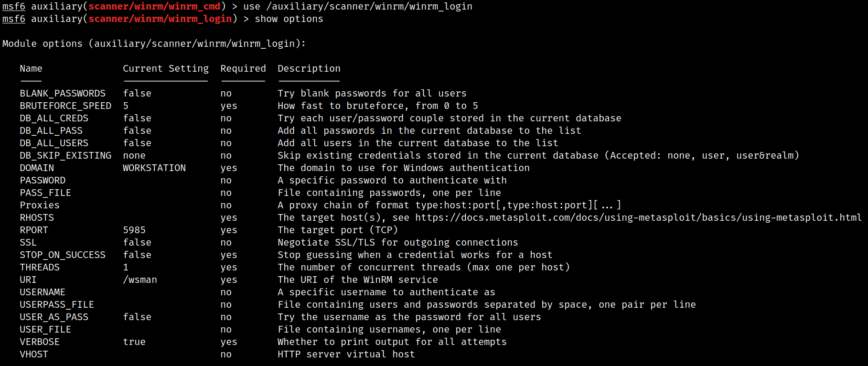
Task: Click the Description column header
Action: click(x=309, y=68)
